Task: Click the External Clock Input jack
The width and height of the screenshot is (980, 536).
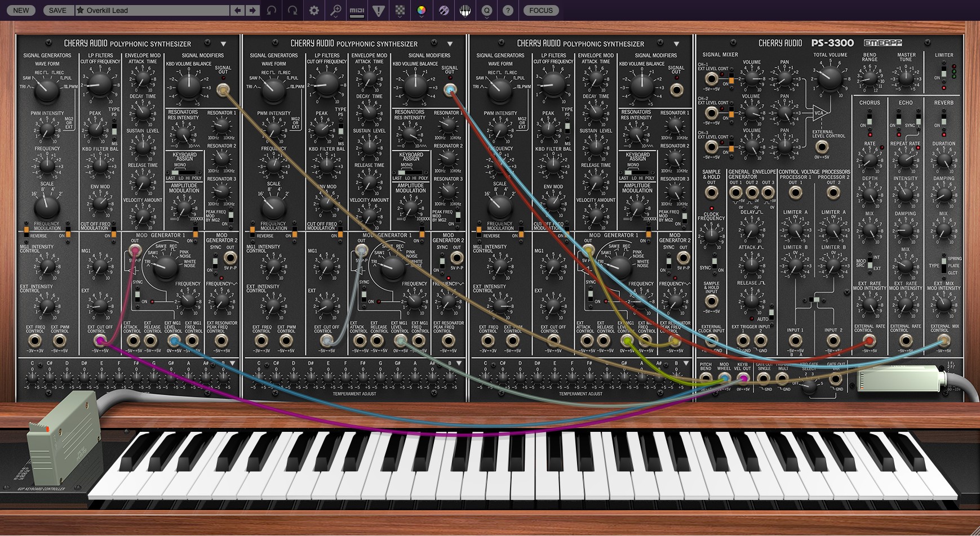Action: click(711, 341)
